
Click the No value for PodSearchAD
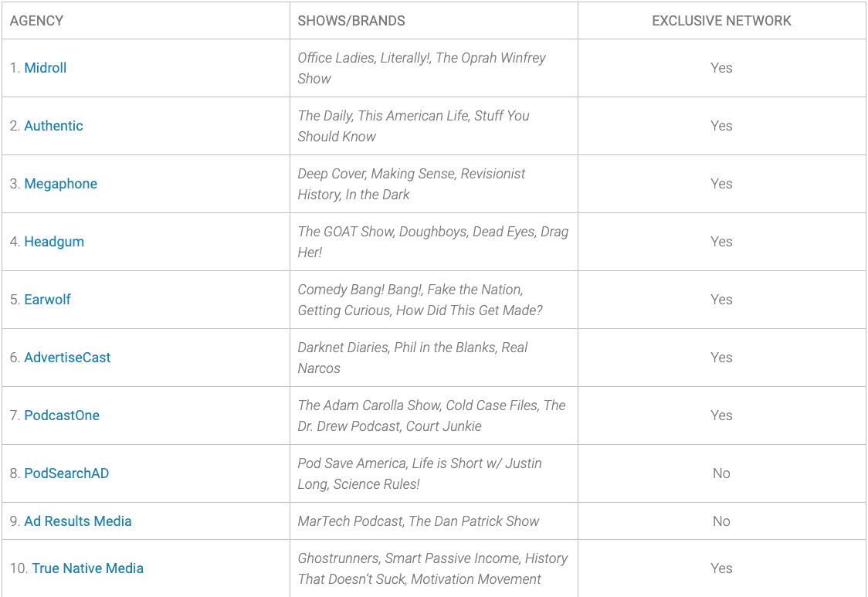point(721,473)
